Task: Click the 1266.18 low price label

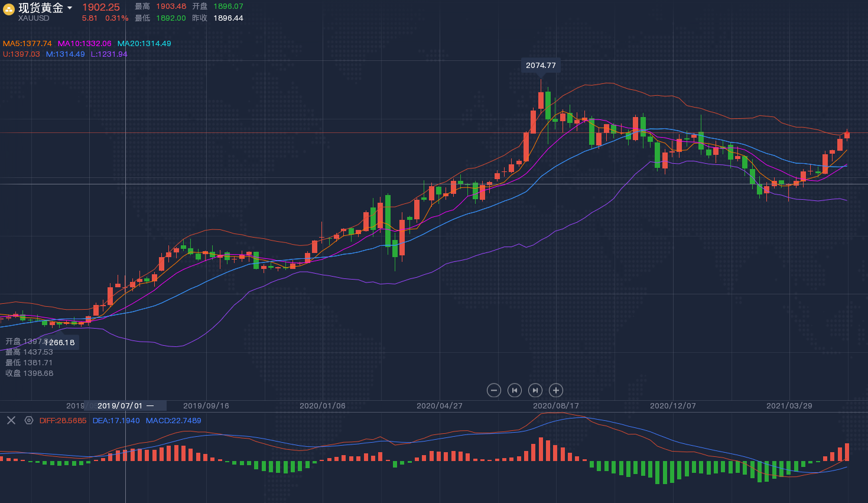Action: coord(60,342)
